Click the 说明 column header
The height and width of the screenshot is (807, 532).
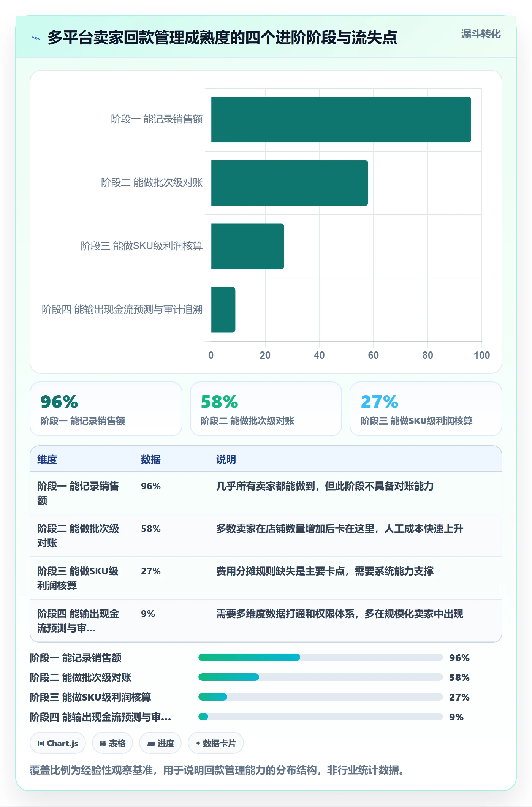(x=226, y=459)
